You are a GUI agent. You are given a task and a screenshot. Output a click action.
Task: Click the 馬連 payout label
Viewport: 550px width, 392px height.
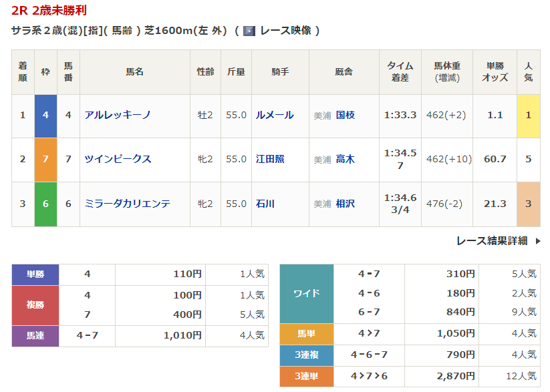[x=35, y=336]
